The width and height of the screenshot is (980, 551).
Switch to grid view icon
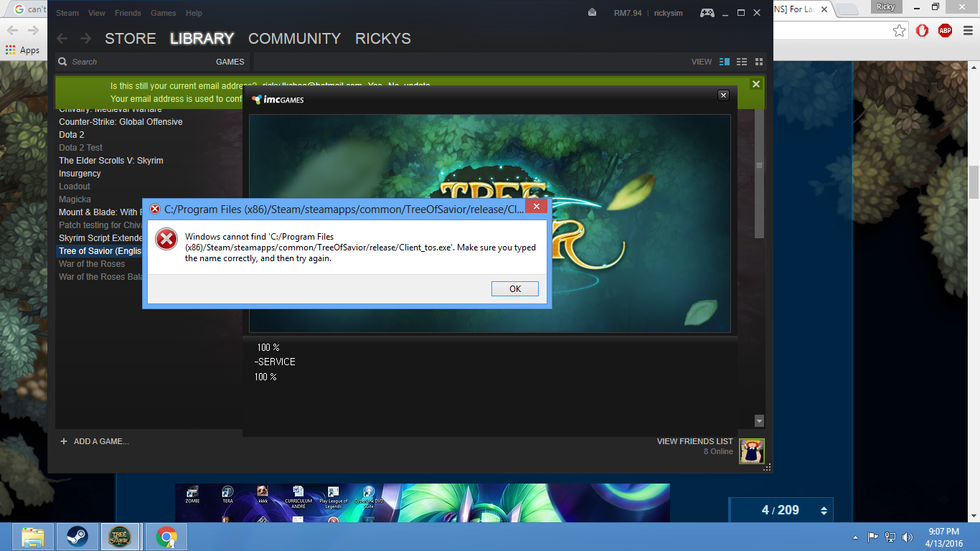point(759,62)
